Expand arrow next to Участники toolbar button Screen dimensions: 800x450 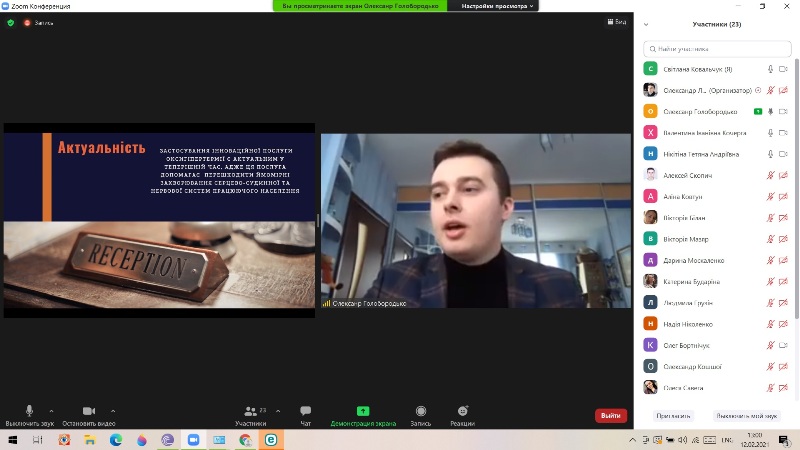coord(278,411)
